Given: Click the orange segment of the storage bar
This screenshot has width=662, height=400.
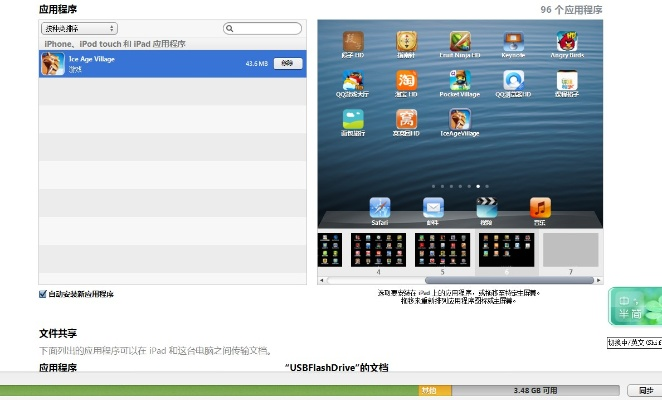Looking at the screenshot, I should pyautogui.click(x=434, y=390).
